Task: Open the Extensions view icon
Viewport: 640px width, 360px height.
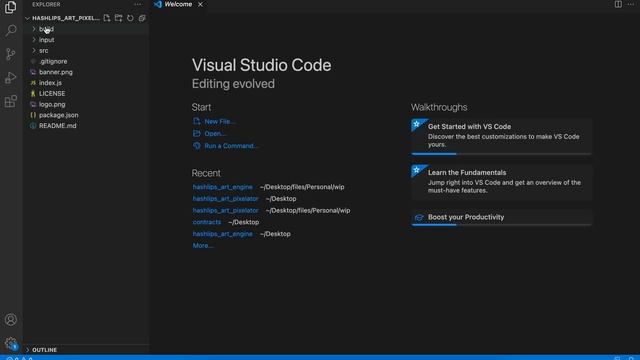Action: [x=11, y=101]
